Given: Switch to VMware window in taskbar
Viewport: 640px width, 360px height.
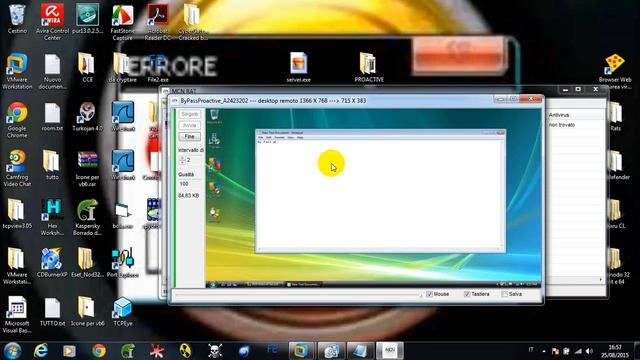Looking at the screenshot, I should [301, 351].
